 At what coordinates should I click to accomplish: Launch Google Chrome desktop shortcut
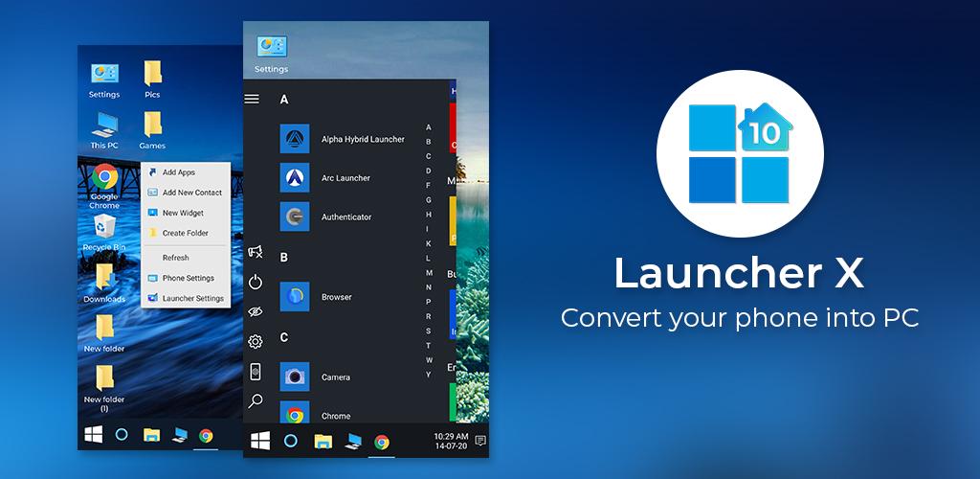tap(104, 187)
